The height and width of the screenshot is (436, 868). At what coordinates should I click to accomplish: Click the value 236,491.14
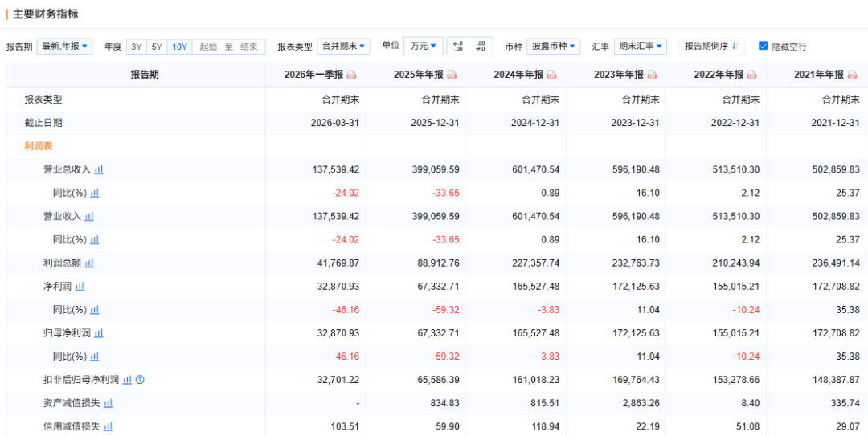tap(837, 263)
